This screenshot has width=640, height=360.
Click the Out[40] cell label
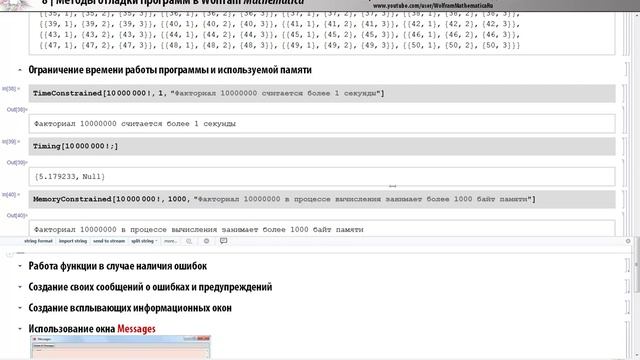[17, 216]
